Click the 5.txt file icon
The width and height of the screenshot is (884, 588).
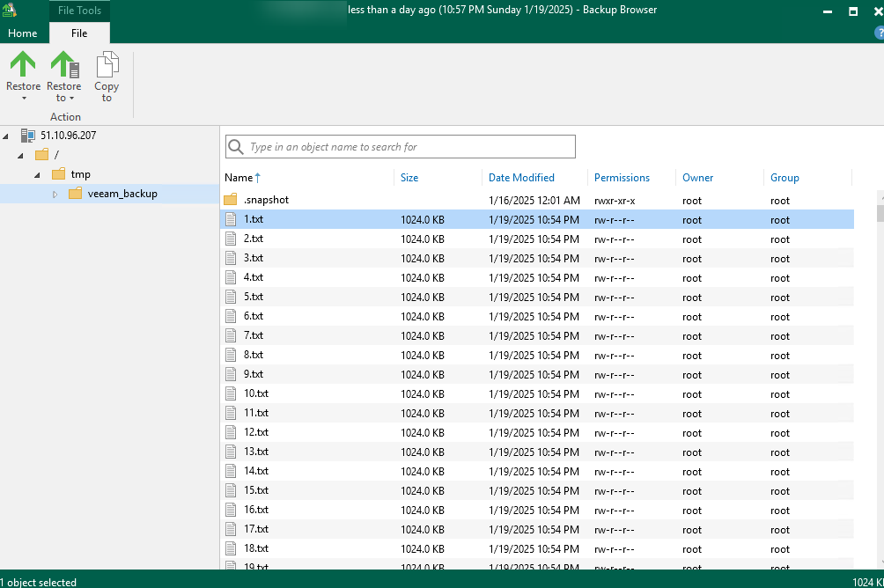click(x=231, y=297)
